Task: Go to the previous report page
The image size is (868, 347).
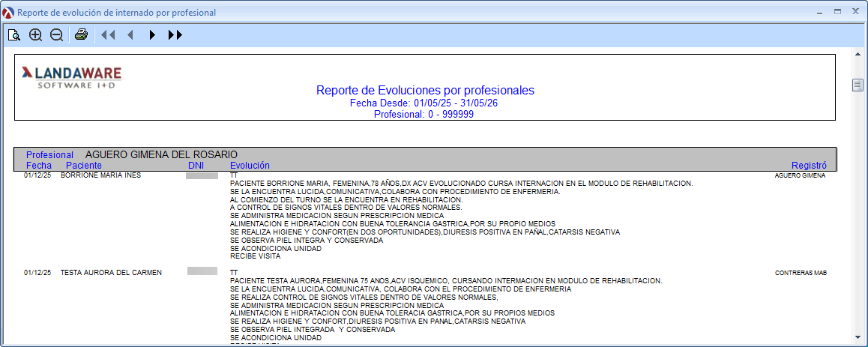Action: 130,35
